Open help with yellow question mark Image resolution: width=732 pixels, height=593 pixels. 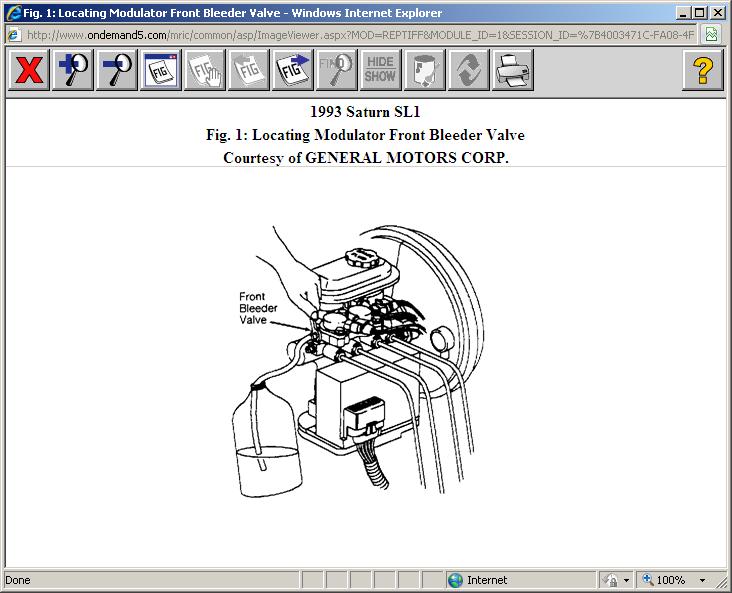click(703, 70)
